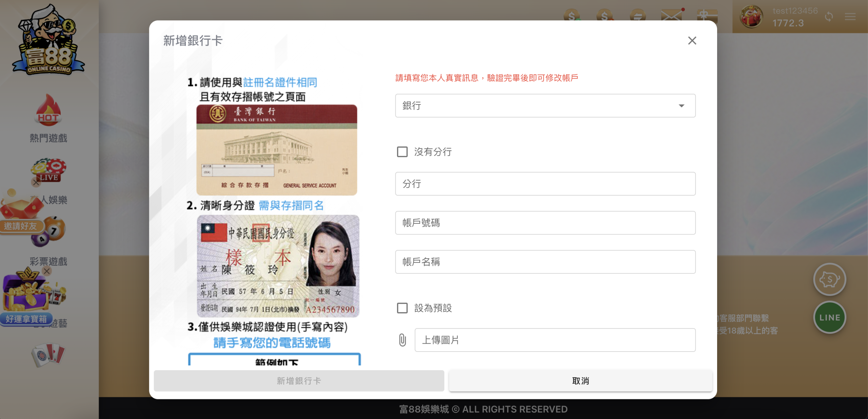Click the 需與存摺同名 blue text
Screen dimensions: 868x419
291,205
